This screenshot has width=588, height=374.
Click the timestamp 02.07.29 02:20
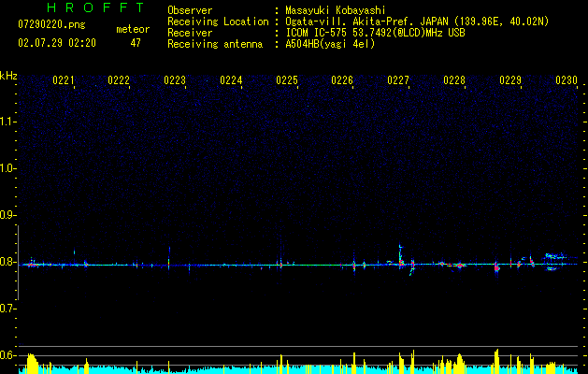tap(57, 43)
